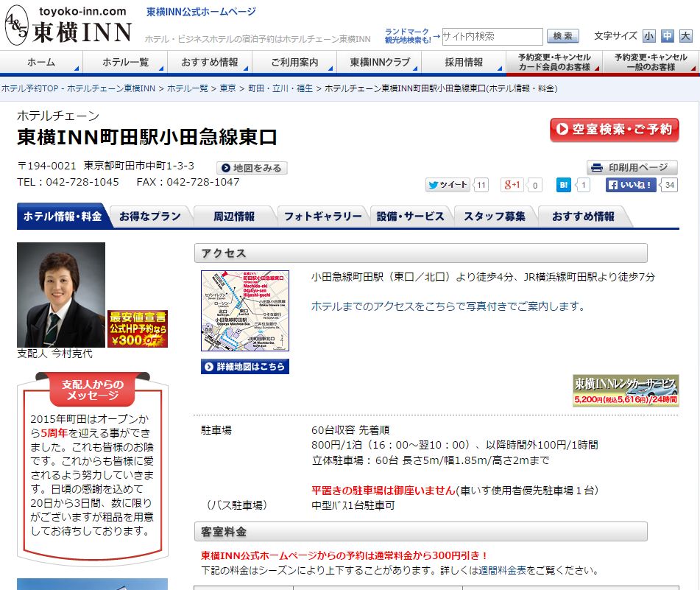Screen dimensions: 700x590
Task: Click the Hatena B! bookmark icon
Action: pos(564,185)
